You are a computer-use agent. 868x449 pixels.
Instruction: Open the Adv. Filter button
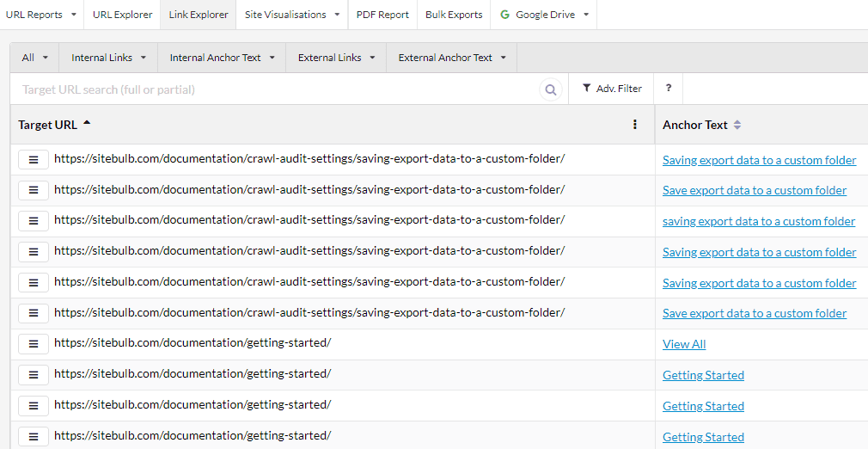[x=611, y=88]
